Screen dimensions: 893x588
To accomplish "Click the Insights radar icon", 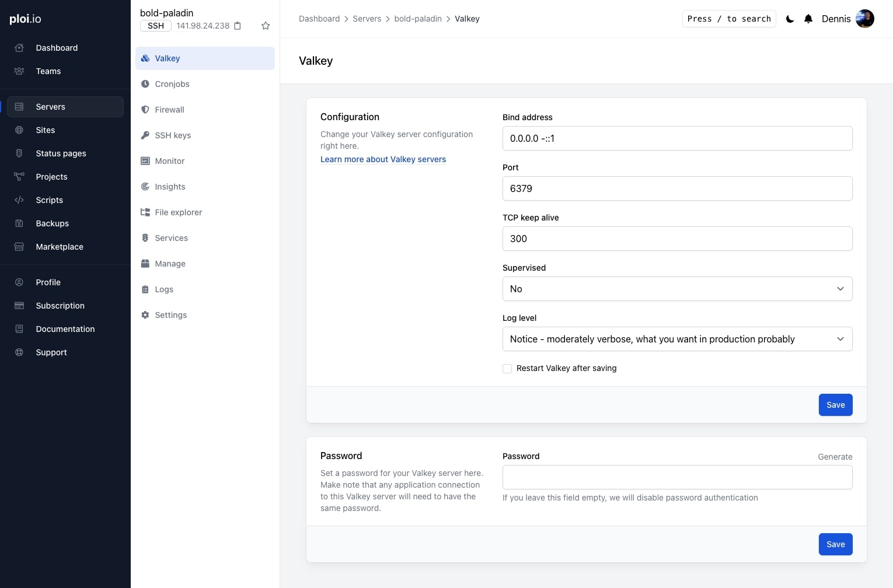I will 145,187.
